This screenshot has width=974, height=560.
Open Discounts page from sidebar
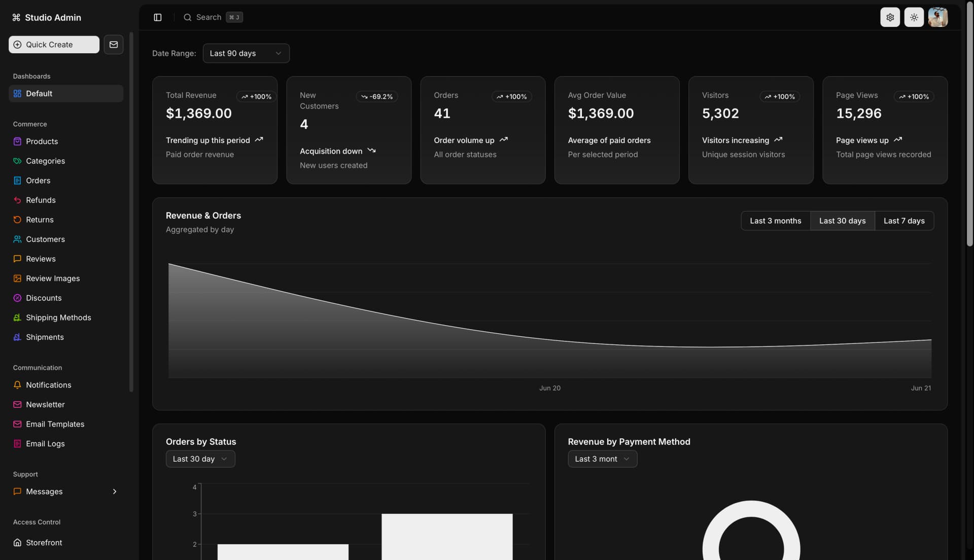(66, 298)
